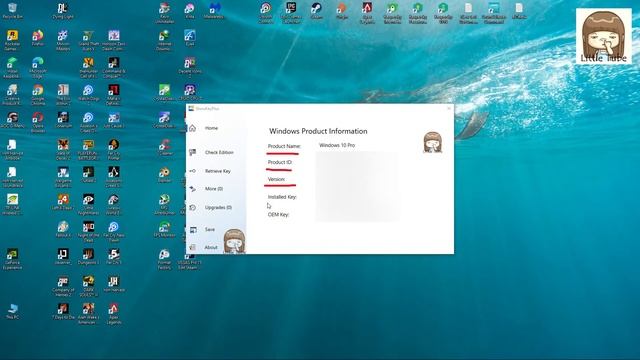Click the Check Edition sidebar icon
640x360 pixels.
[x=192, y=152]
